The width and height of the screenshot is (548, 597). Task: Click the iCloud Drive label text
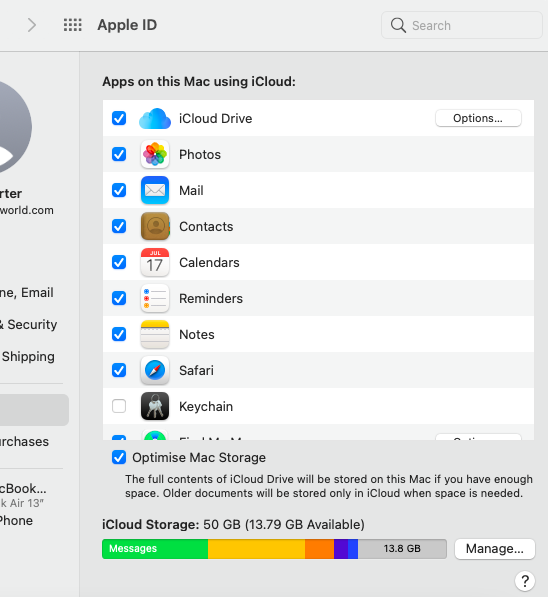pos(216,118)
